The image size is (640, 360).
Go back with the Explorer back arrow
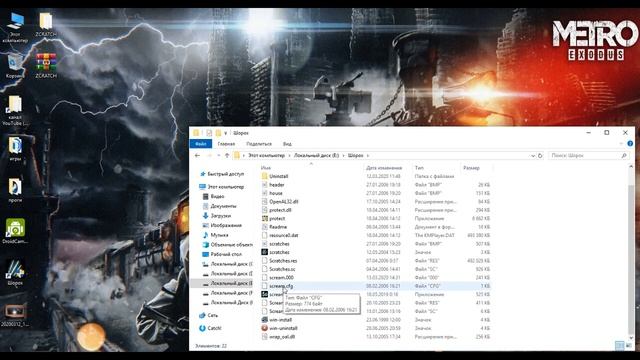tap(198, 156)
